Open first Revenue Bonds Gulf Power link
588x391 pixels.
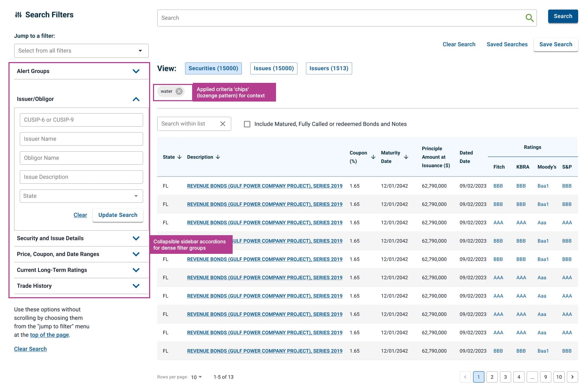[x=265, y=186]
